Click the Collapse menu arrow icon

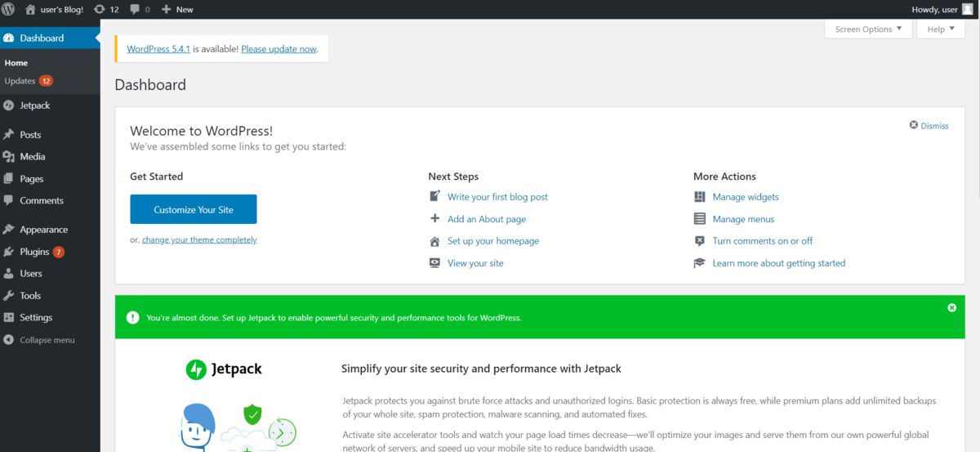coord(9,339)
